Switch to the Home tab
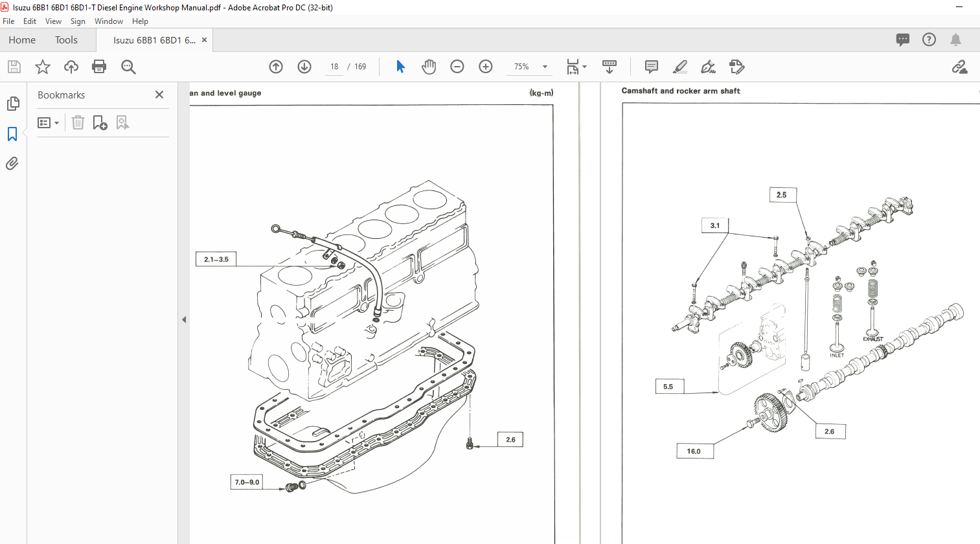The image size is (980, 544). point(22,40)
